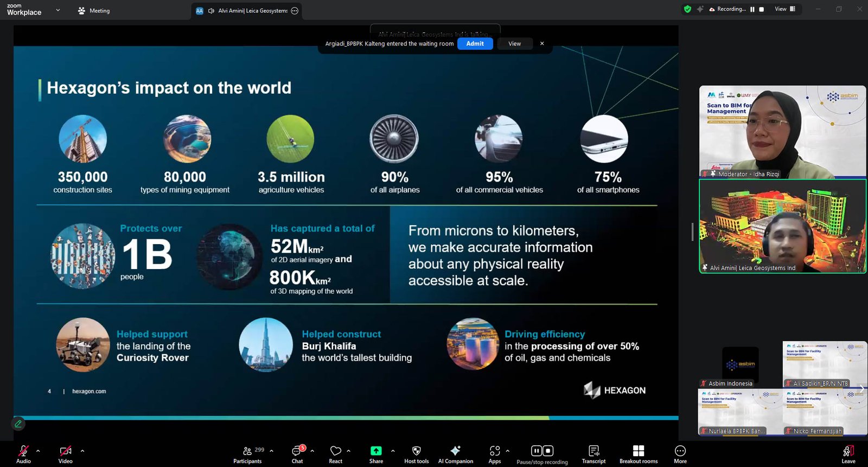Open the Chat panel
The height and width of the screenshot is (467, 868).
(297, 454)
